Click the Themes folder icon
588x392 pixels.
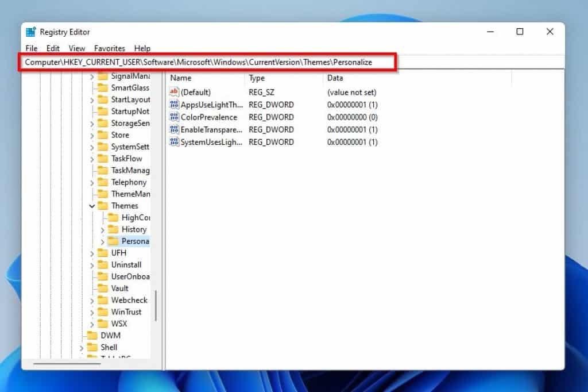coord(103,205)
